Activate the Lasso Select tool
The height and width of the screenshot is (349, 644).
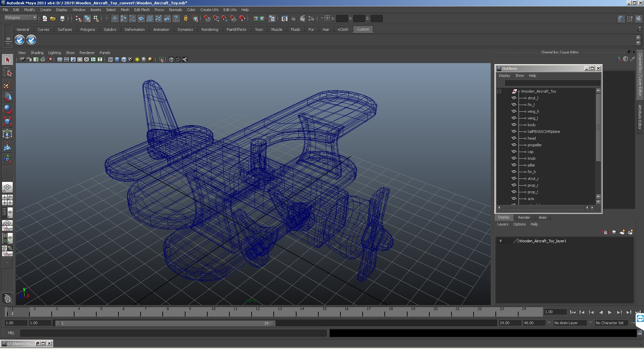click(x=7, y=72)
